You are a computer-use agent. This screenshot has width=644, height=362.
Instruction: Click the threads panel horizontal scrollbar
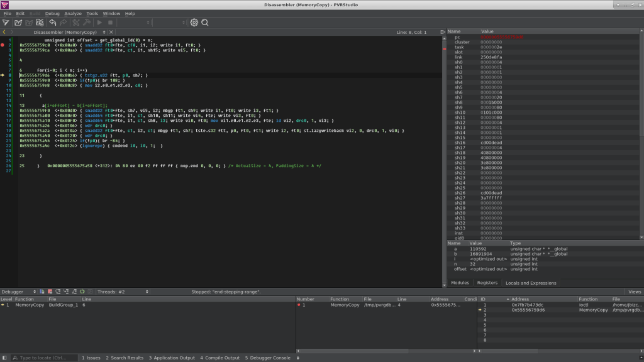click(560, 351)
